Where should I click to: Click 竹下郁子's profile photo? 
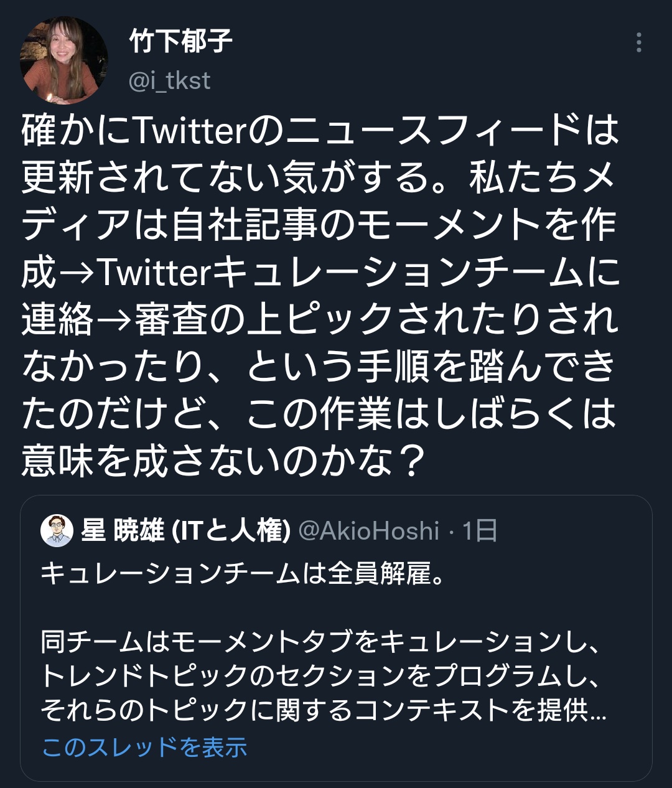64,60
